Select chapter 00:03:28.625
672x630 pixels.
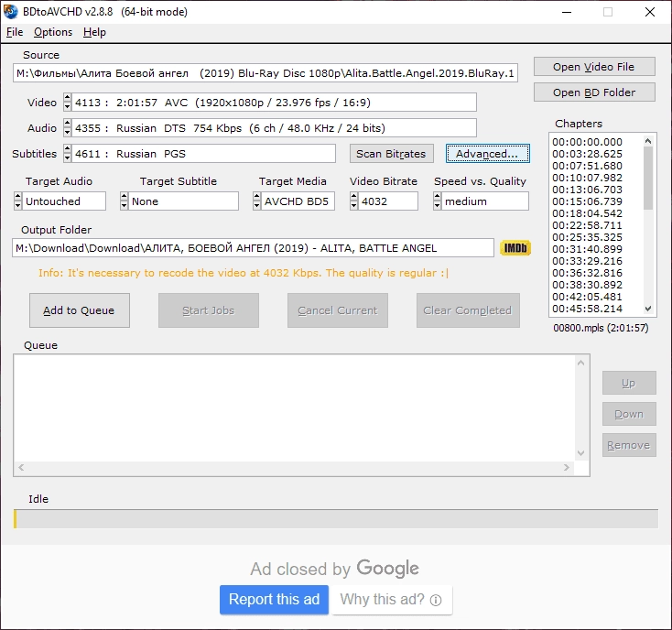tap(587, 154)
